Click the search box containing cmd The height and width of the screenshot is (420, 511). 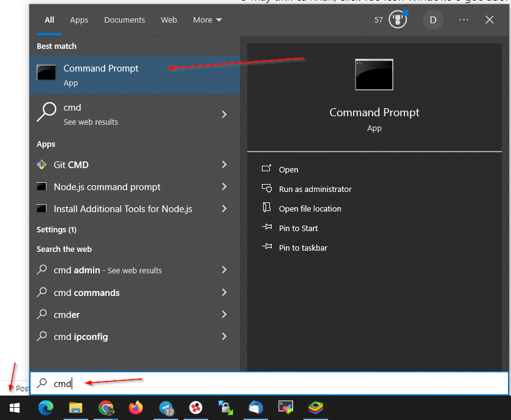[x=269, y=383]
